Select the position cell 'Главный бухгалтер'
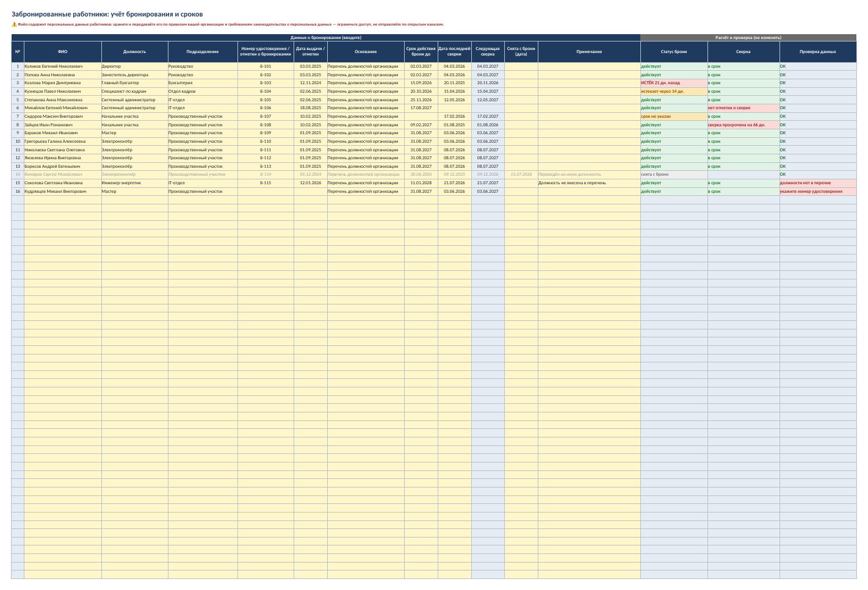The width and height of the screenshot is (868, 590). click(x=135, y=83)
